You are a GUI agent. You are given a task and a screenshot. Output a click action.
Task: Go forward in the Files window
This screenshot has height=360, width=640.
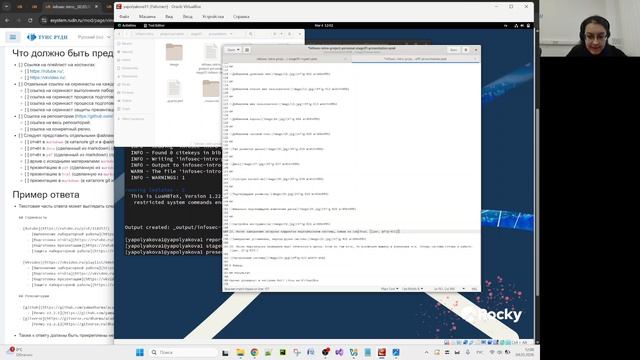click(127, 34)
